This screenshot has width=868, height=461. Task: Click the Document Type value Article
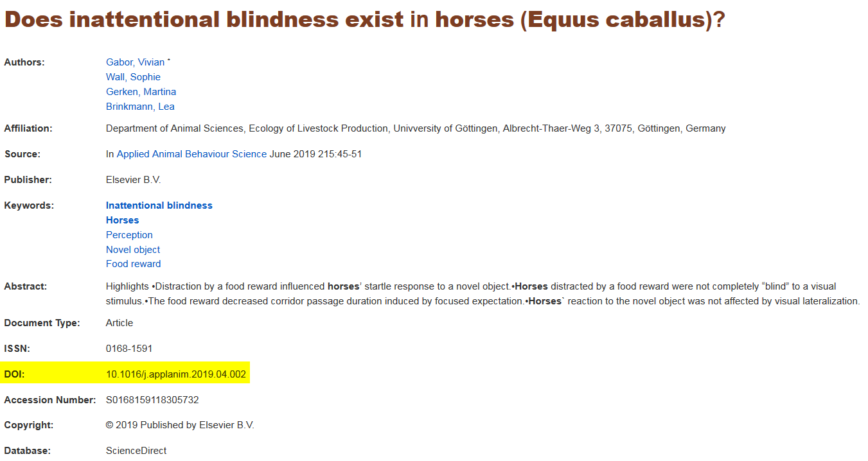pos(120,323)
